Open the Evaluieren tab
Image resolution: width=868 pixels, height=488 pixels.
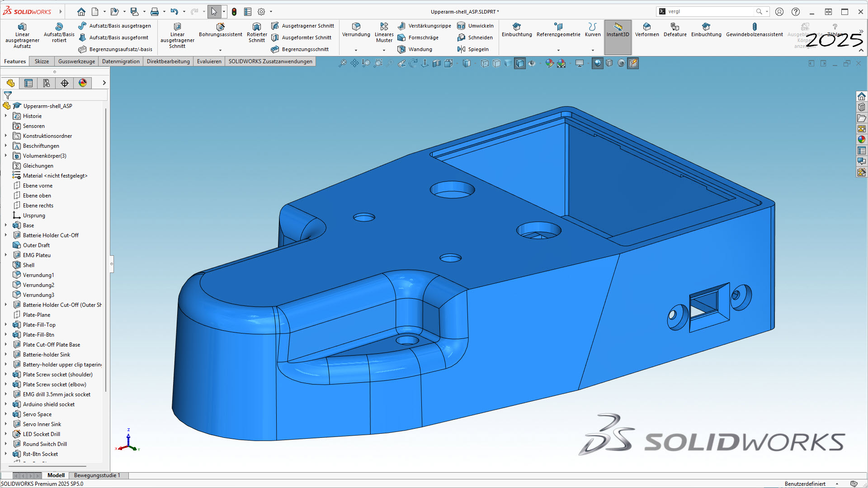[209, 61]
